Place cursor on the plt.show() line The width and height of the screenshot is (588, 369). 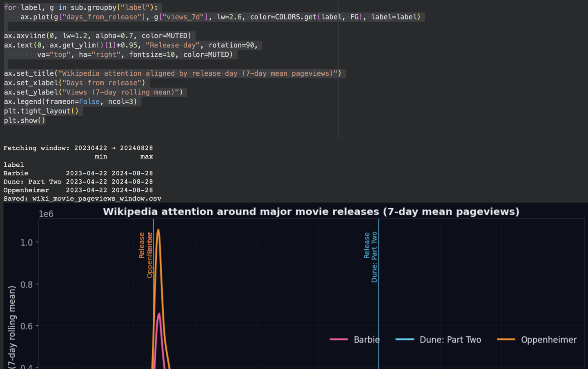pyautogui.click(x=24, y=121)
